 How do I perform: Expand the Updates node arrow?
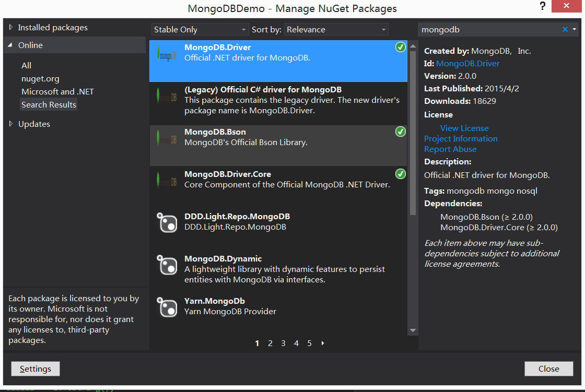(x=10, y=124)
